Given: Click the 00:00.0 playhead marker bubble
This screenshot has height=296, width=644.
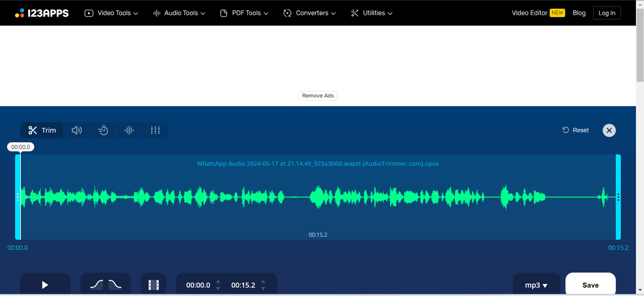Looking at the screenshot, I should pyautogui.click(x=21, y=147).
